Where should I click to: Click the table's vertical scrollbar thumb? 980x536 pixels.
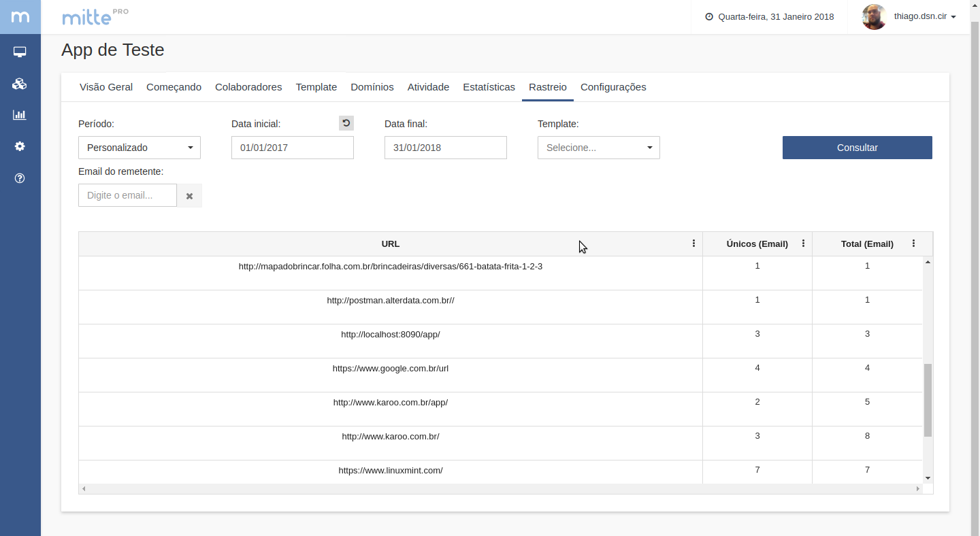(x=928, y=400)
